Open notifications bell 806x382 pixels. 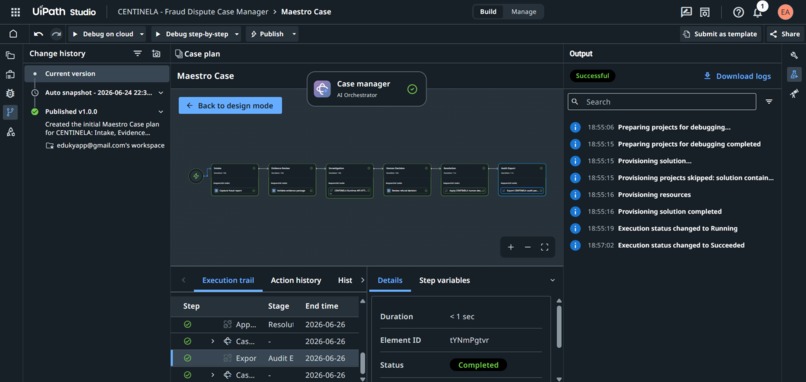pyautogui.click(x=758, y=12)
